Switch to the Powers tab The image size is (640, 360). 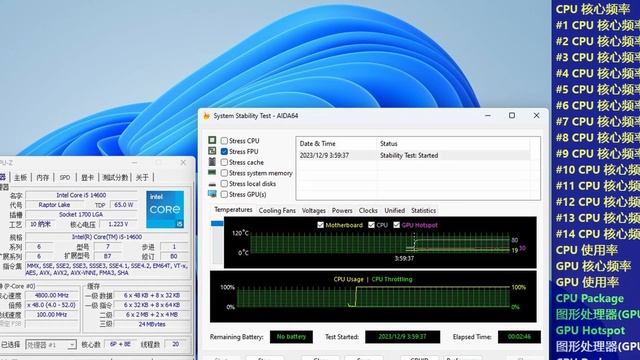tap(342, 211)
